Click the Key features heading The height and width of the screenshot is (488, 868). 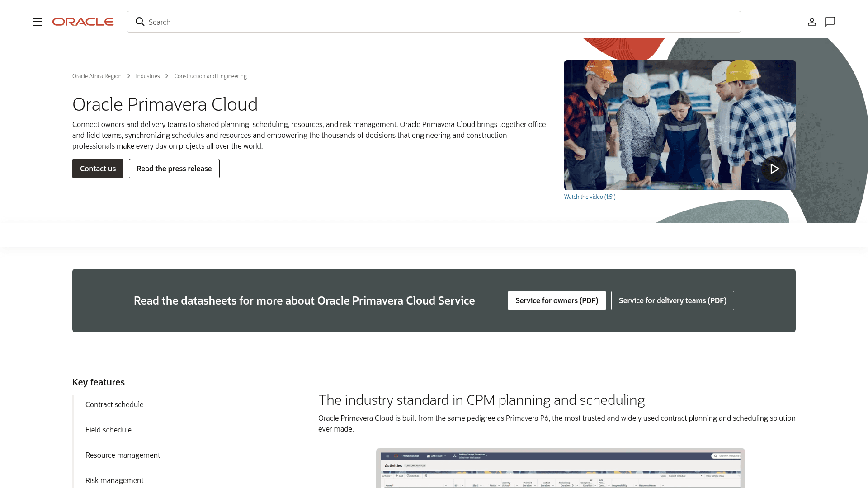[x=99, y=382]
